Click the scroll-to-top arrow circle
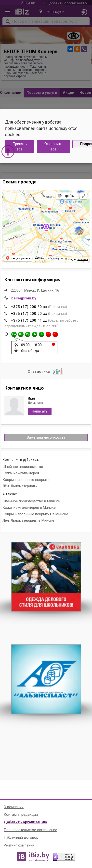 (x=8, y=151)
